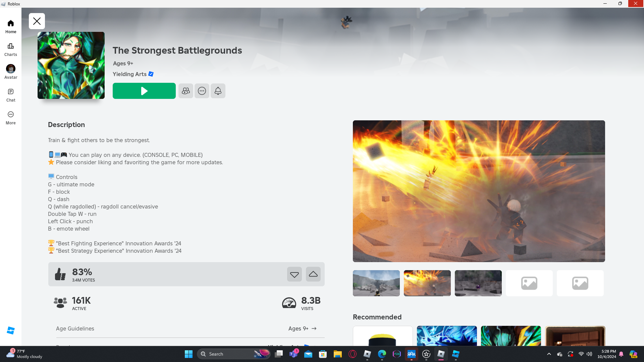Click the 161K active players icon
This screenshot has height=362, width=644.
click(x=60, y=303)
